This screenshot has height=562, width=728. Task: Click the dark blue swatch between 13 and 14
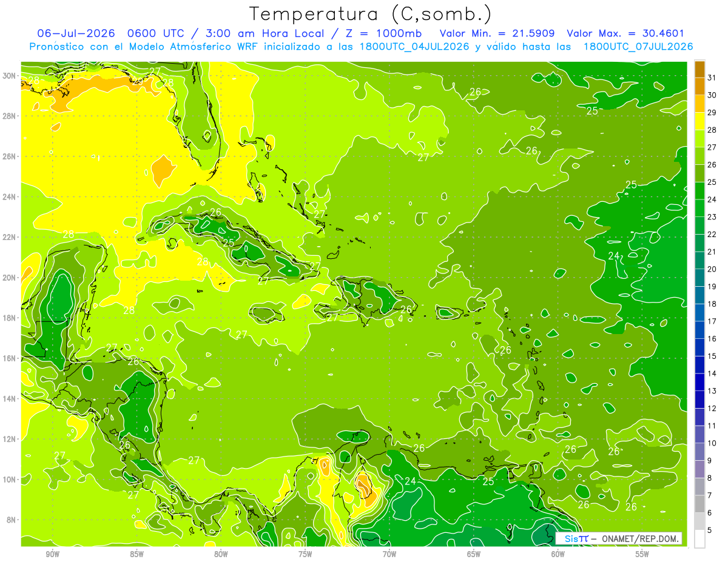click(x=699, y=383)
